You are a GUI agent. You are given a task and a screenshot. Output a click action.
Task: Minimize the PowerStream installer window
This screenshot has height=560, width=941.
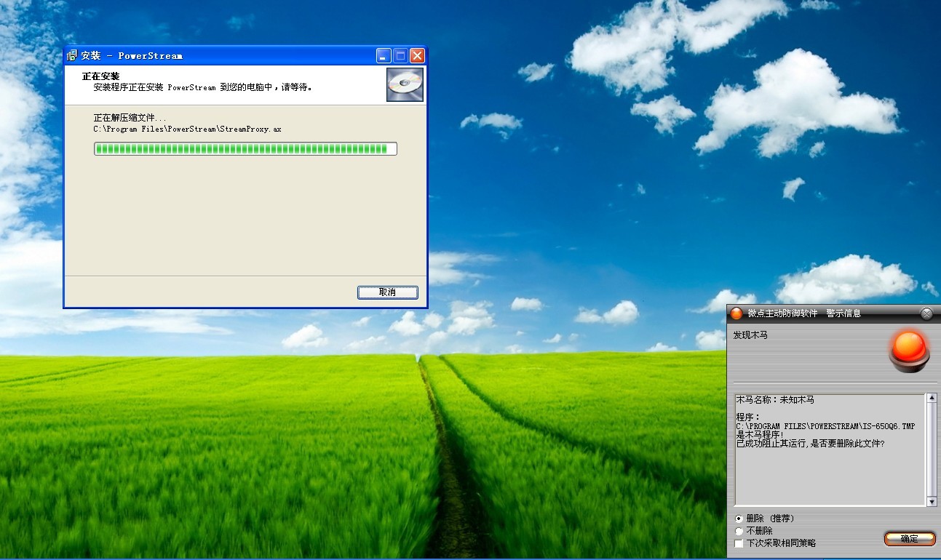point(384,55)
